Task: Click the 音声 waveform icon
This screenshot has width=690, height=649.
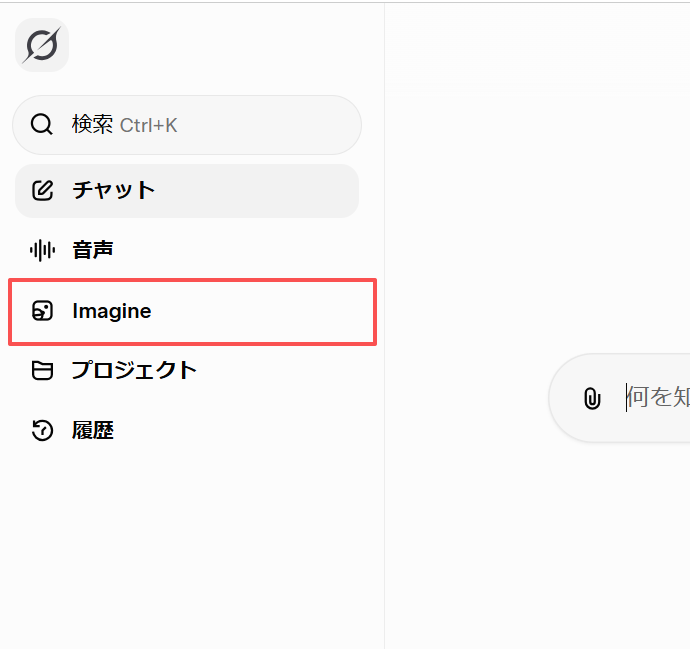Action: (42, 250)
